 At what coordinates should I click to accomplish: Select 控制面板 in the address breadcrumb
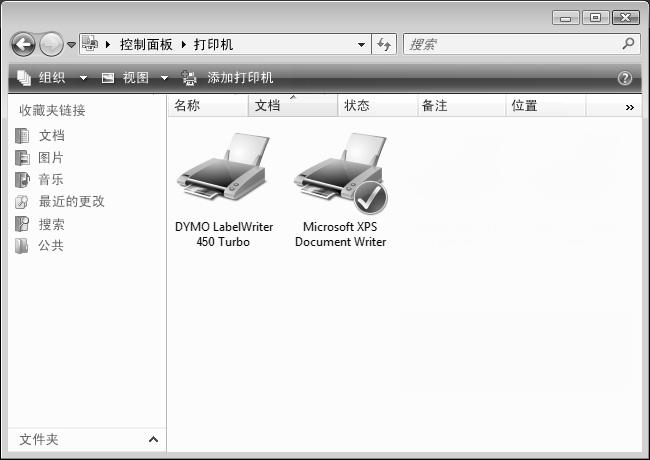pyautogui.click(x=146, y=44)
